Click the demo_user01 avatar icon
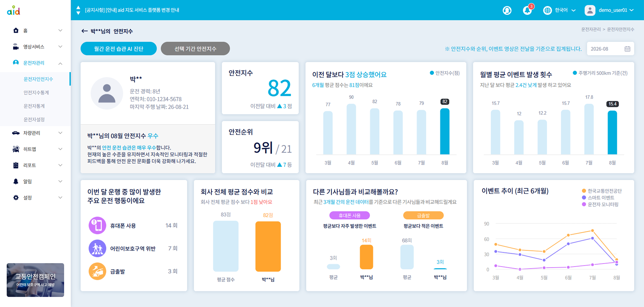Image resolution: width=644 pixels, height=307 pixels. [x=590, y=10]
